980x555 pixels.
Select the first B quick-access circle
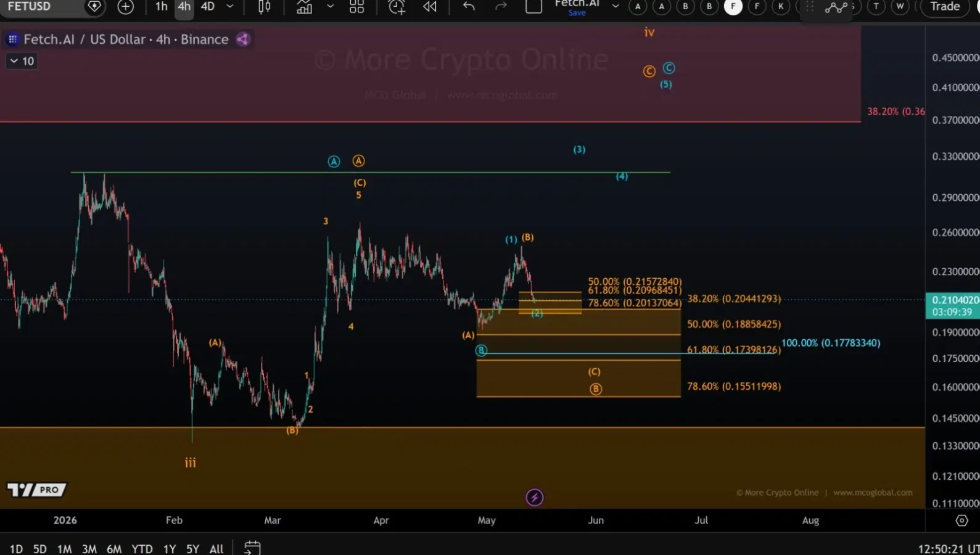pos(685,7)
